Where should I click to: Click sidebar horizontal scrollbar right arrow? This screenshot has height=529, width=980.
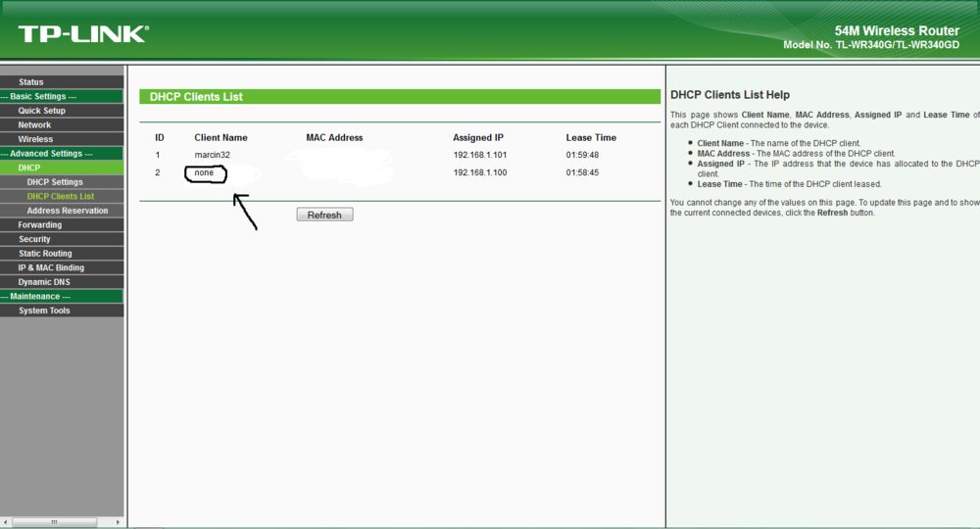(118, 522)
